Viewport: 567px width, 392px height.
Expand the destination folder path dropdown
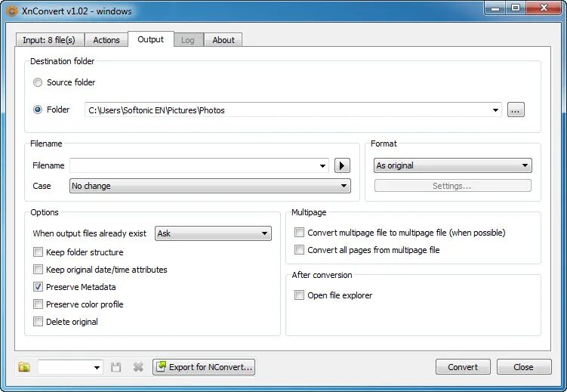click(x=495, y=110)
